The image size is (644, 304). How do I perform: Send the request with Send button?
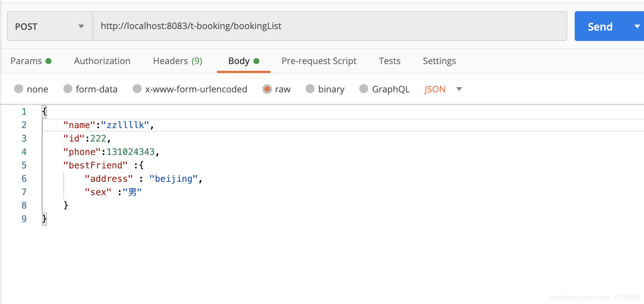tap(600, 26)
